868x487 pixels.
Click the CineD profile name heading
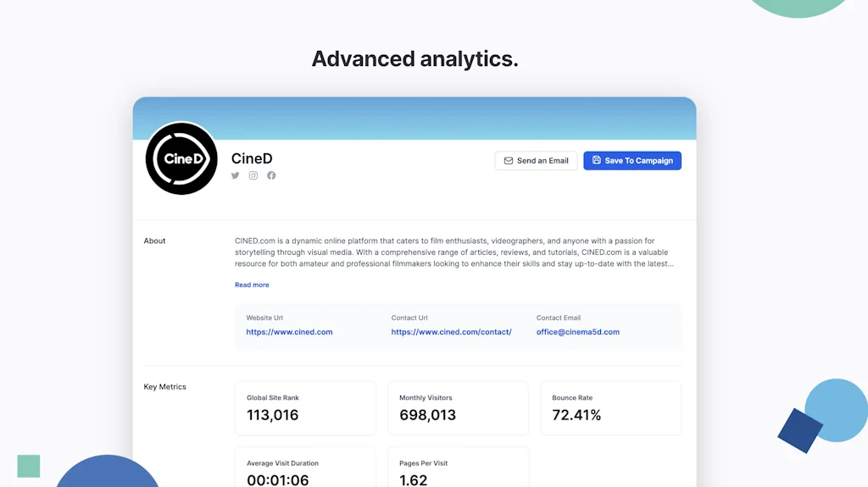(x=252, y=158)
